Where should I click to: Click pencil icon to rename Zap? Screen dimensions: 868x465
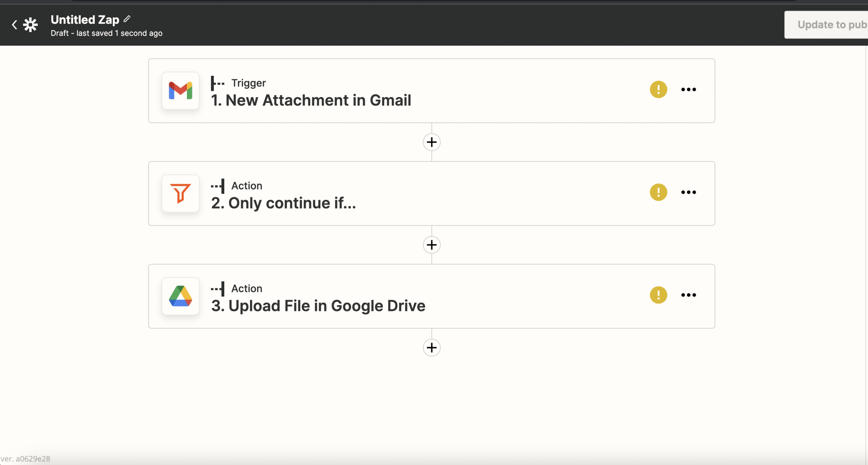(x=127, y=19)
